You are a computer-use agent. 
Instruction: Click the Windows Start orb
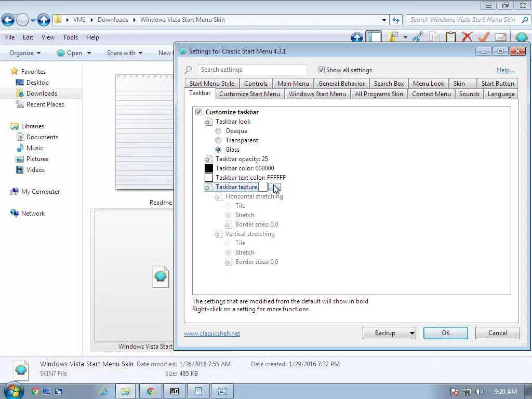14,391
